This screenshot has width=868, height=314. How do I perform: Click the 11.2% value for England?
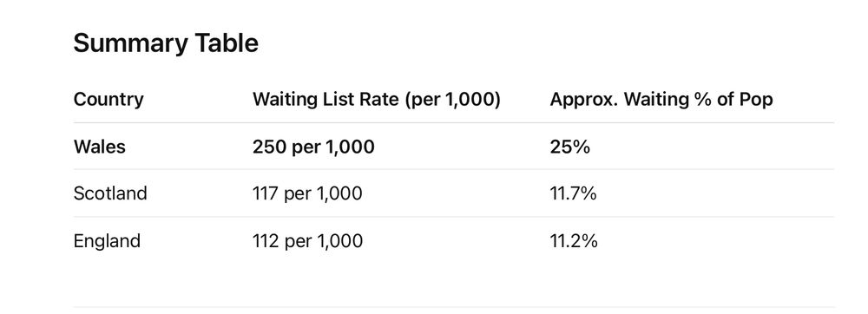tap(574, 241)
